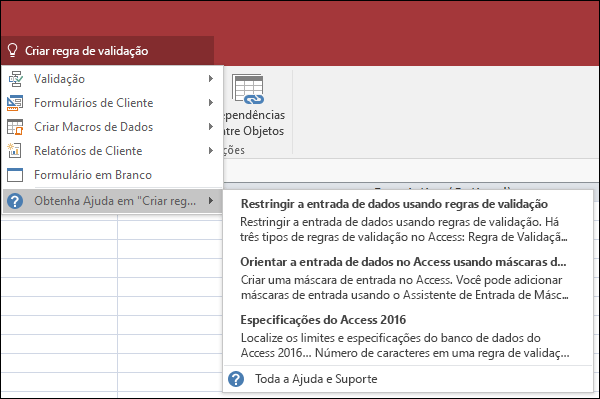
Task: Open Obtenha Ajuda em "Criar reg..."
Action: [112, 201]
